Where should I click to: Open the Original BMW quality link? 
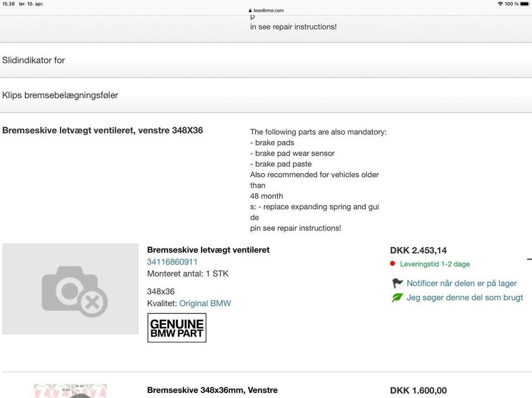click(205, 303)
